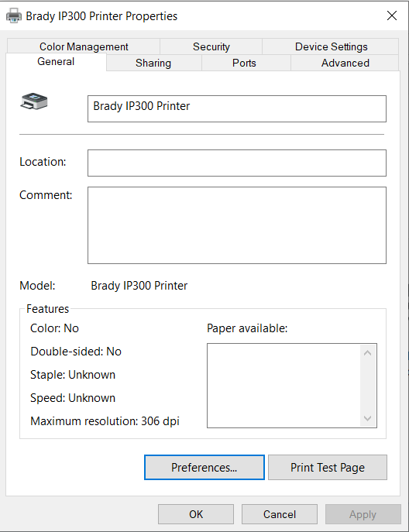Screen dimensions: 409x532
Task: Switch to the Color Management tab
Action: pyautogui.click(x=84, y=46)
